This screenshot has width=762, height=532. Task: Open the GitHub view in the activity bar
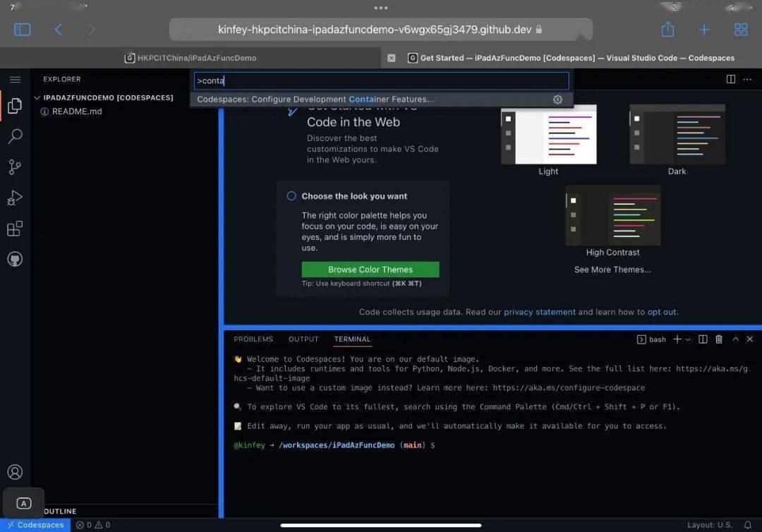point(15,259)
